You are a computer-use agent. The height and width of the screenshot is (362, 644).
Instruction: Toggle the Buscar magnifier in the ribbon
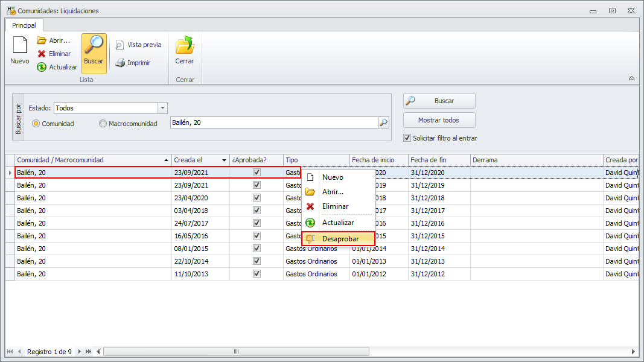[94, 53]
